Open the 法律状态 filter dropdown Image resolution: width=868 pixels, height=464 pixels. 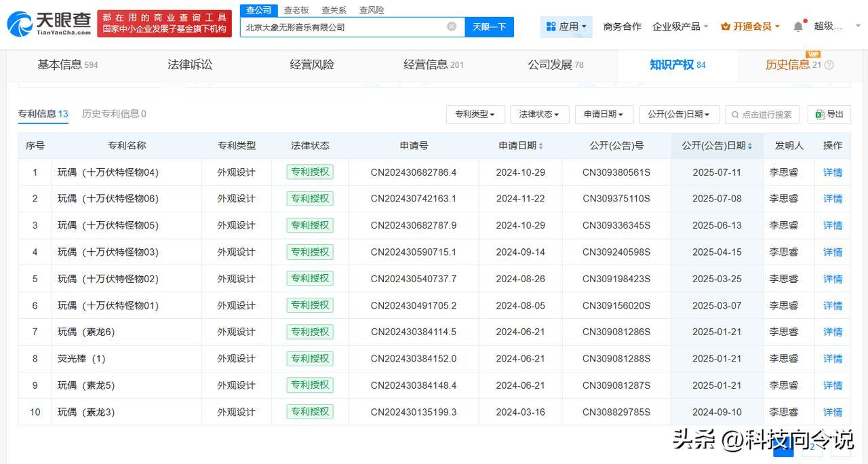[x=540, y=115]
